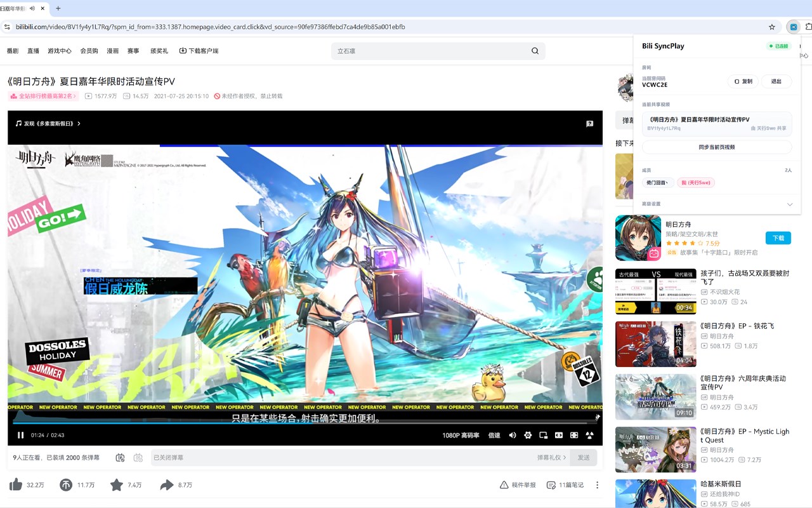Favorite the video with the star icon

(x=117, y=485)
